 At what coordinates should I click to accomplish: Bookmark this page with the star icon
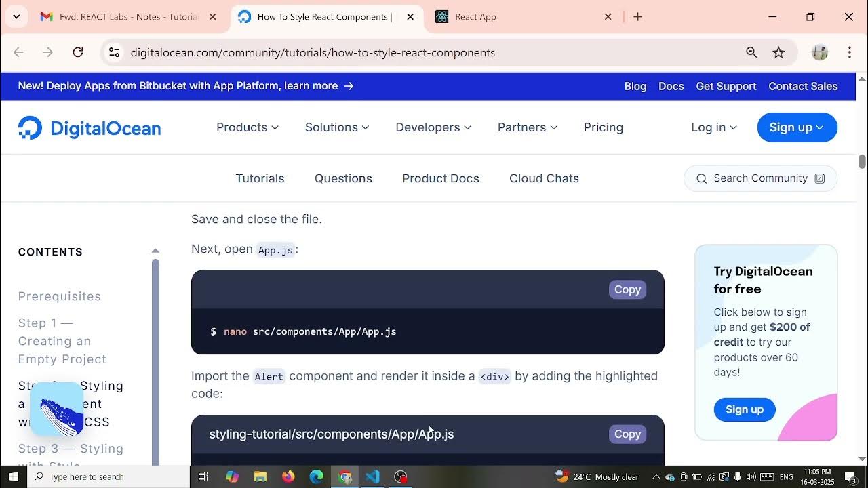coord(778,52)
